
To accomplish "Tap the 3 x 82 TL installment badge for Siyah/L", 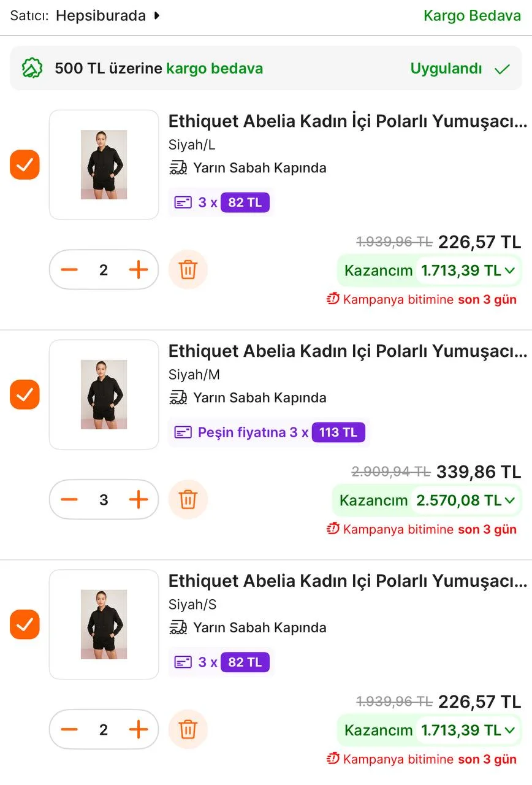I will [x=221, y=202].
